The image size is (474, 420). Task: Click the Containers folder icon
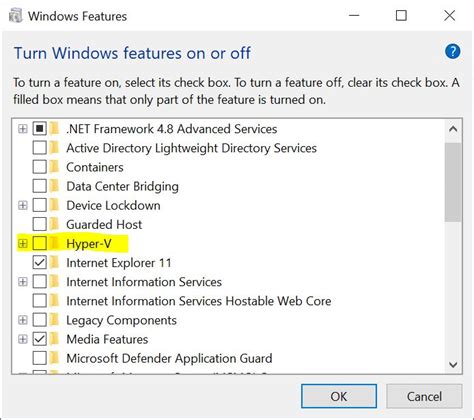click(54, 167)
